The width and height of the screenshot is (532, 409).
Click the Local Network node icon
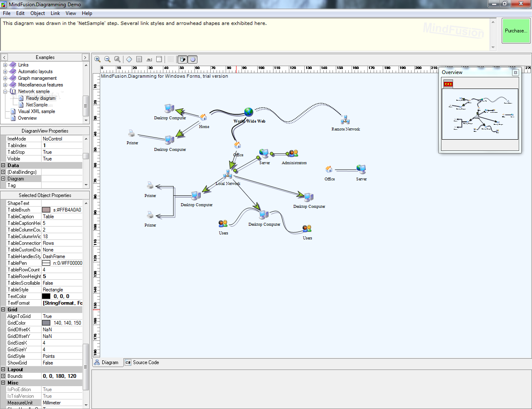[228, 174]
